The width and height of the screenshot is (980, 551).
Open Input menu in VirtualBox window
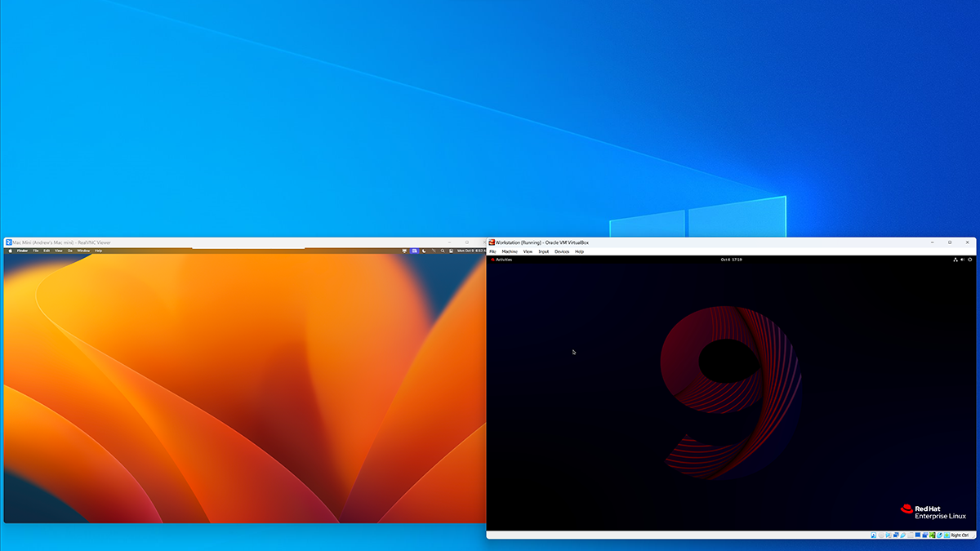[x=544, y=251]
